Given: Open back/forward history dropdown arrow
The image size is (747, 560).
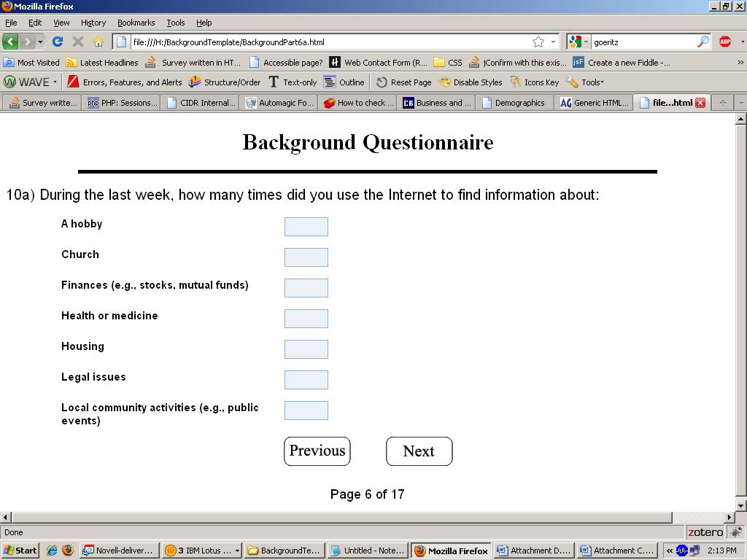Looking at the screenshot, I should click(x=40, y=42).
